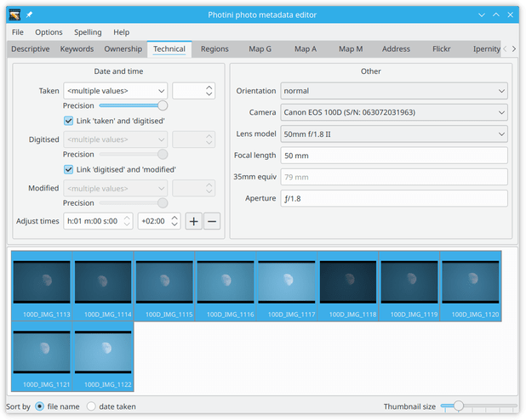
Task: Click the Adjust times h:m:s stepper
Action: tap(98, 221)
